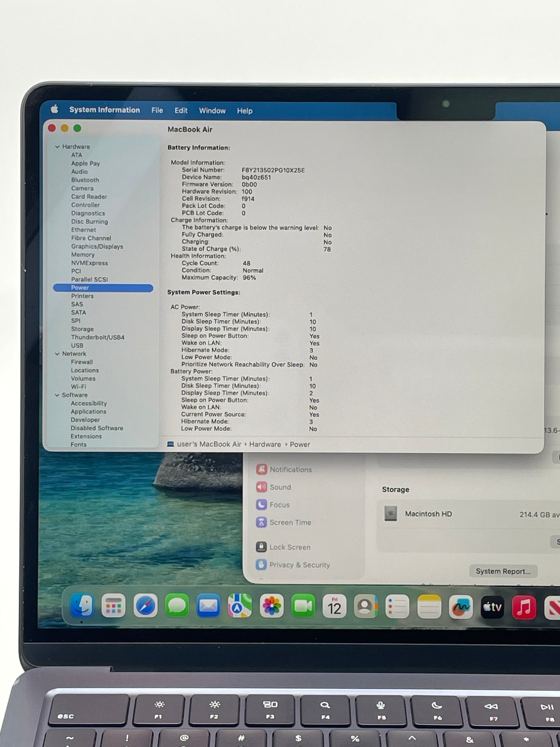Launch Apple TV from the Dock

[x=492, y=607]
